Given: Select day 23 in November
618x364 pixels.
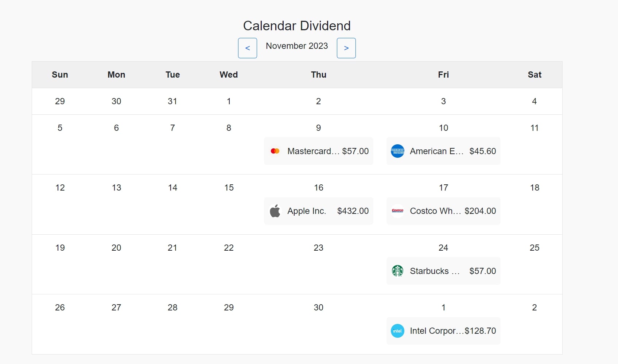Looking at the screenshot, I should (319, 248).
